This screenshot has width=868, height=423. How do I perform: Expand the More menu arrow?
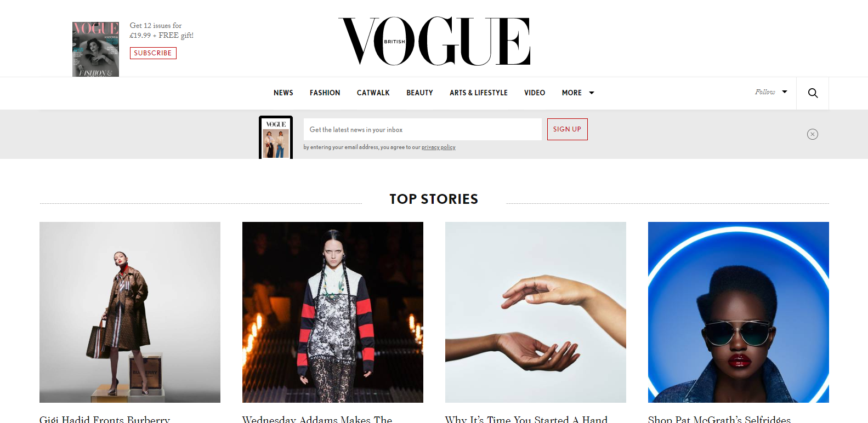click(x=592, y=93)
